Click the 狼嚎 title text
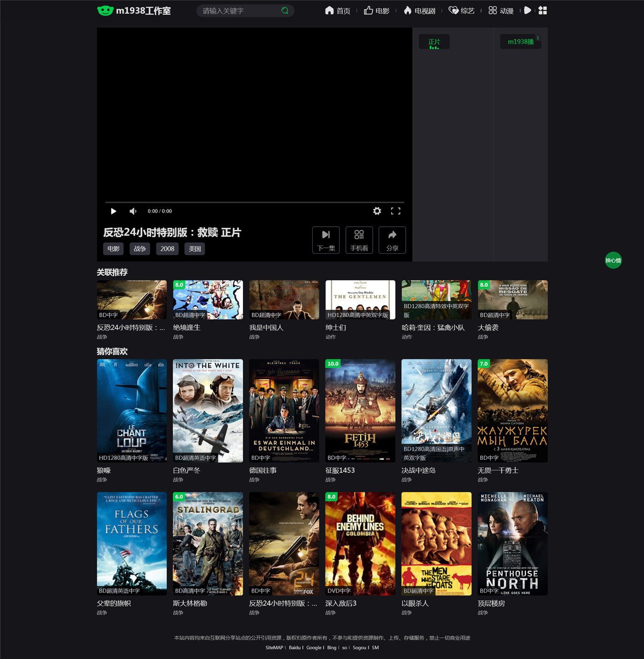Screen dimensions: 644x659 [104, 470]
